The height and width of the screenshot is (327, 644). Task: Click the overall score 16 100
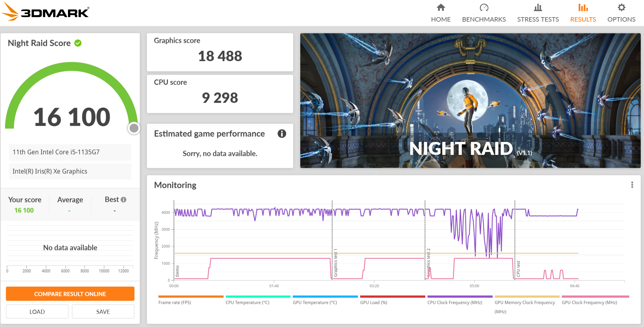(x=72, y=117)
